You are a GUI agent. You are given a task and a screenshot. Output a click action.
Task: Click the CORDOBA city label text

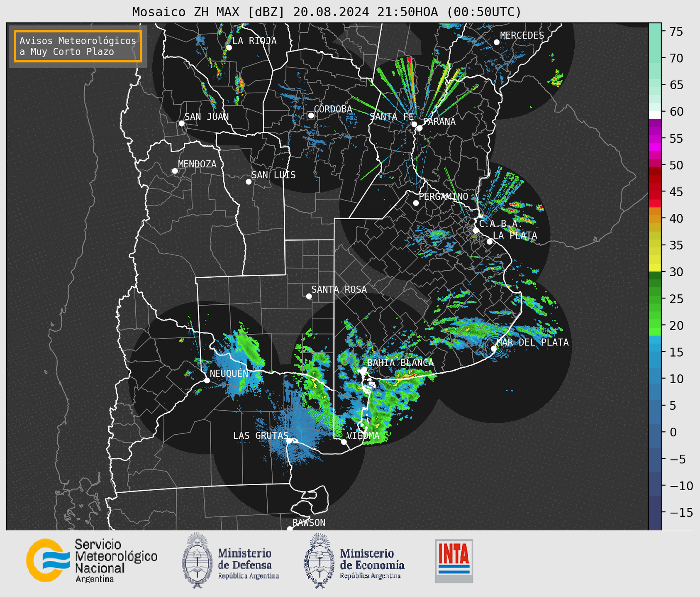333,109
